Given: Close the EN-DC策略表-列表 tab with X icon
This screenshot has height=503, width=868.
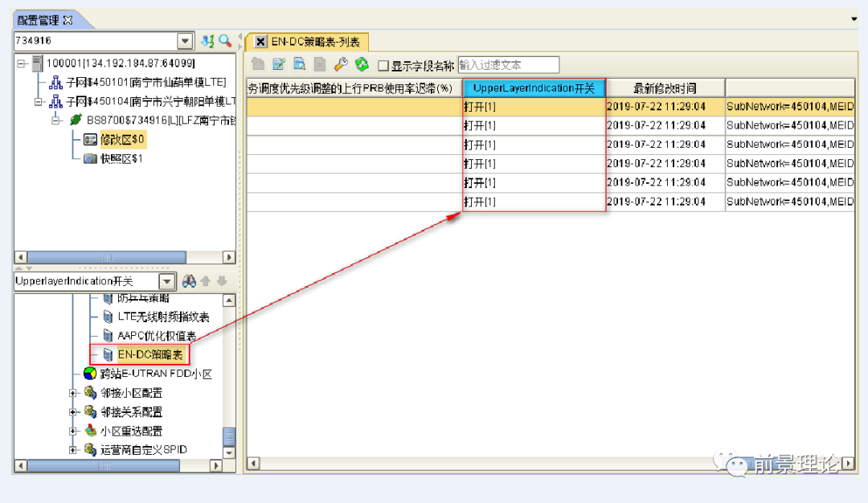Looking at the screenshot, I should [260, 42].
